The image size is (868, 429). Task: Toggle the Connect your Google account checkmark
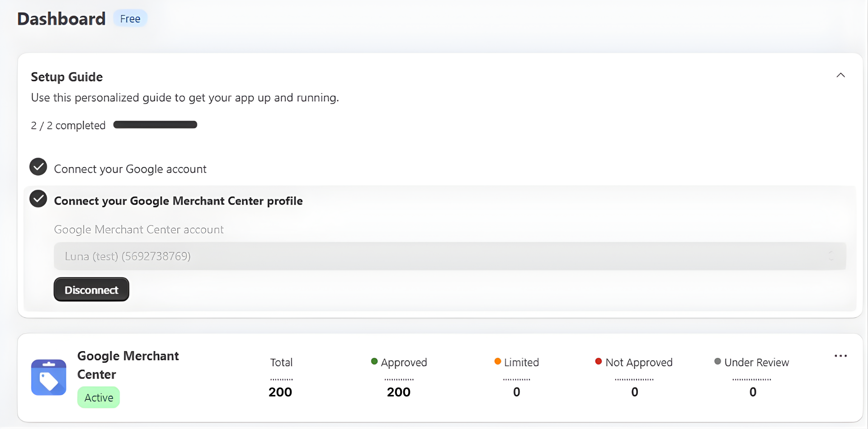(38, 167)
